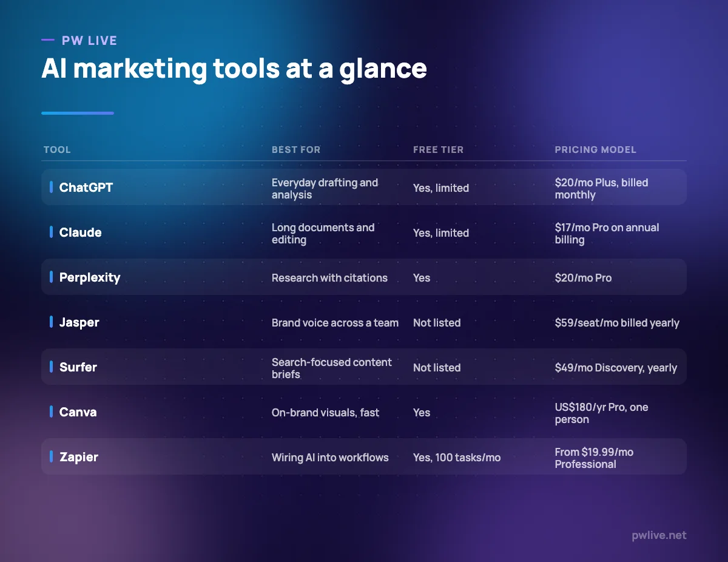Select the Zapier tool name
This screenshot has height=562, width=728.
click(x=79, y=457)
